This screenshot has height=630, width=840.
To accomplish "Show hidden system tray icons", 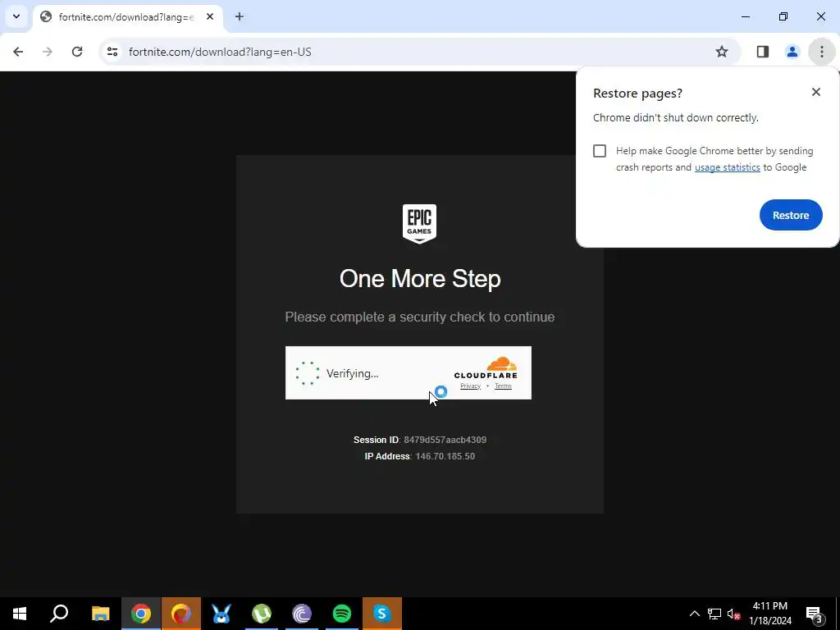I will click(x=694, y=614).
